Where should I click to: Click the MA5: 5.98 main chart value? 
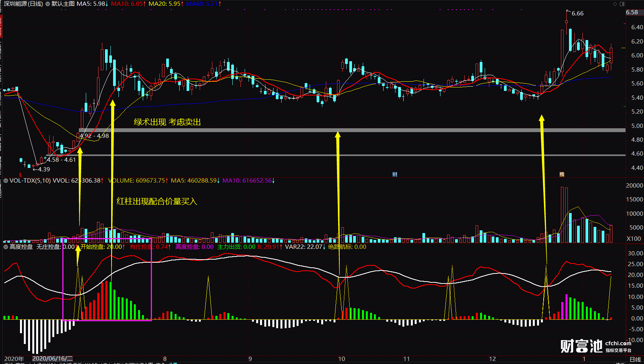pos(92,4)
